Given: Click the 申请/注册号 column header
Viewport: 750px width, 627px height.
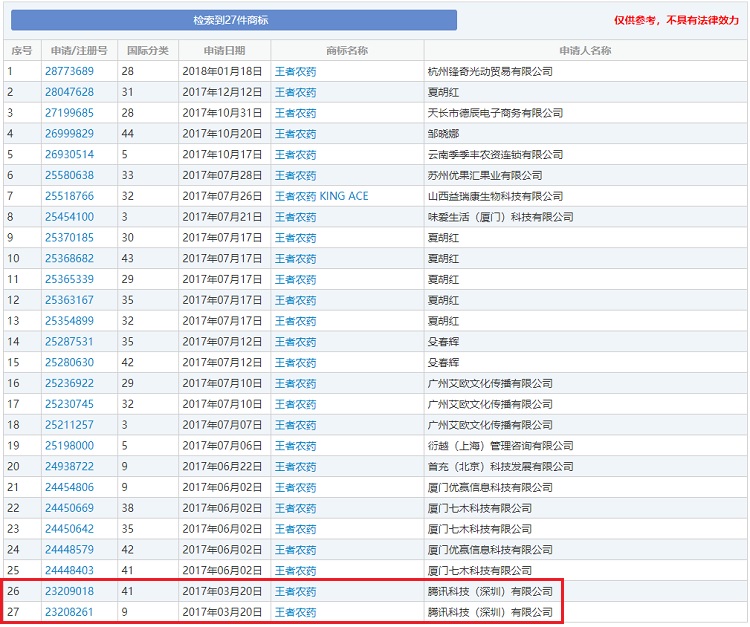Looking at the screenshot, I should click(79, 51).
